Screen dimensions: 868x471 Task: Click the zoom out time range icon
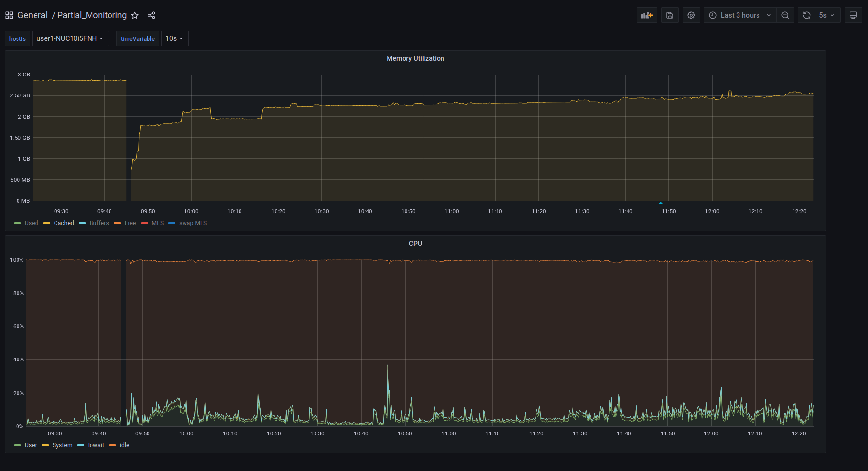[785, 15]
